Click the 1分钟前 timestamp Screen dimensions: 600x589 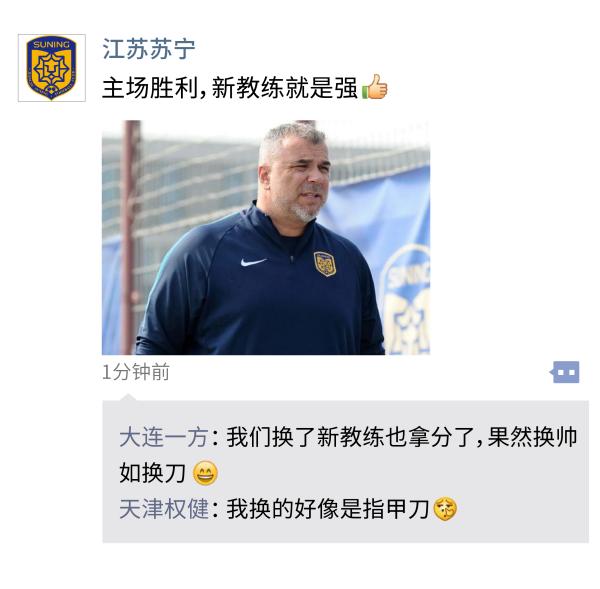pyautogui.click(x=136, y=372)
